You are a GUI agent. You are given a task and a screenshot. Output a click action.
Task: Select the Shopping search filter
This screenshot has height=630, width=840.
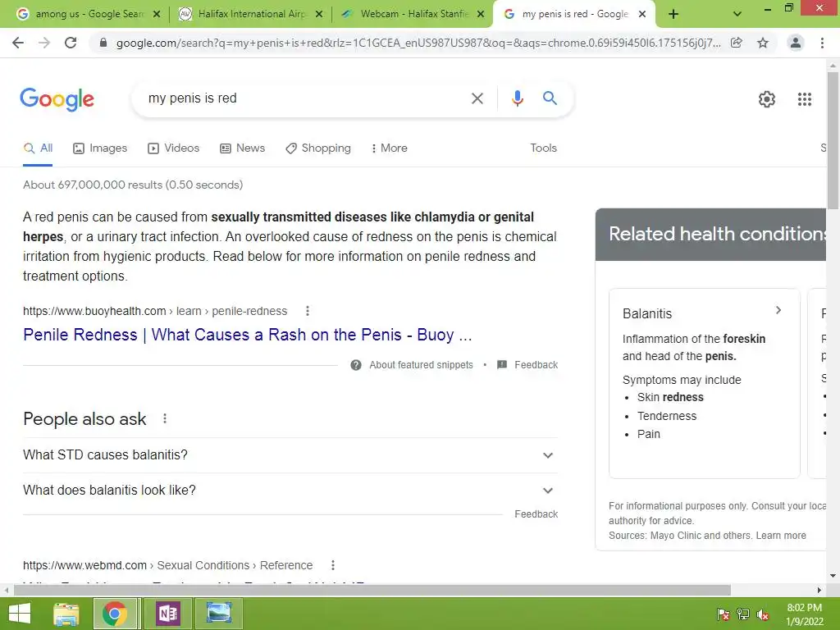pos(318,148)
